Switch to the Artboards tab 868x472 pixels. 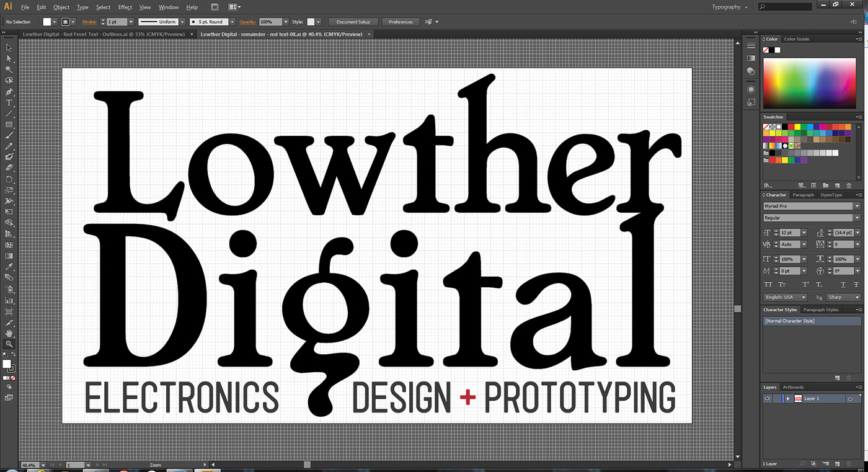793,387
